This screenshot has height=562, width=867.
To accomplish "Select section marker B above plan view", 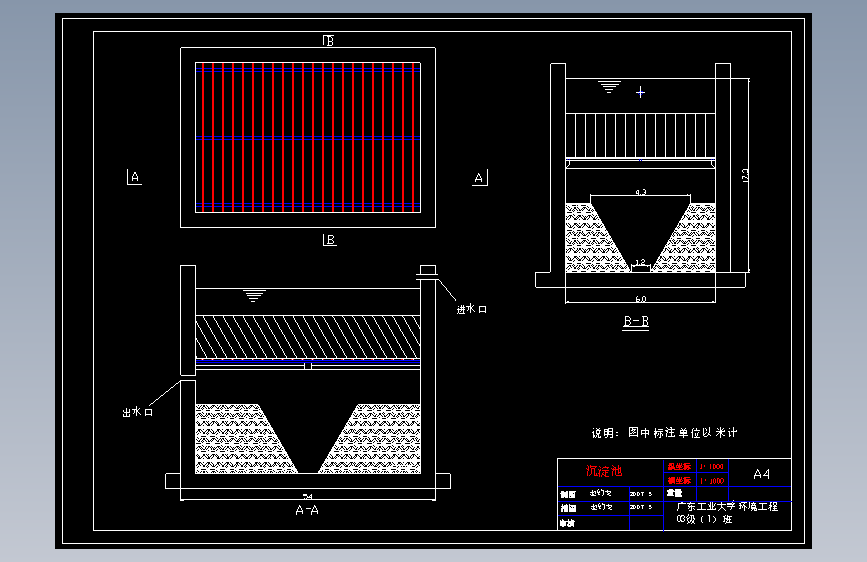I will pyautogui.click(x=328, y=40).
